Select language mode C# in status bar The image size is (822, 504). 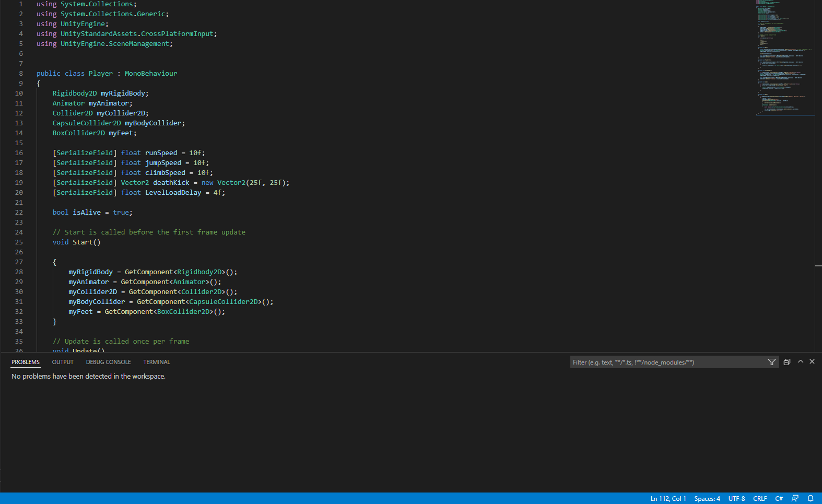click(x=779, y=498)
